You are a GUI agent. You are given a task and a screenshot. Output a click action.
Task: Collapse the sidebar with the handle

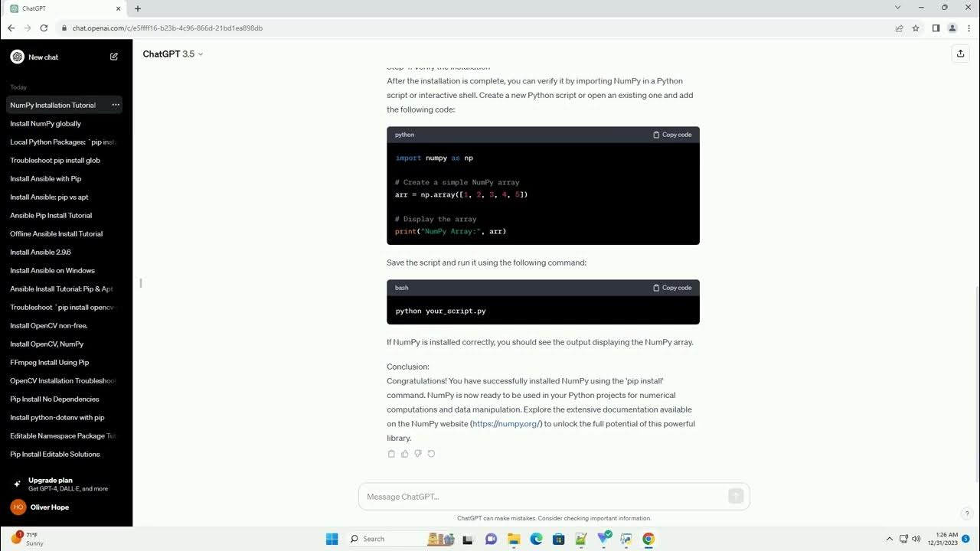(x=141, y=283)
